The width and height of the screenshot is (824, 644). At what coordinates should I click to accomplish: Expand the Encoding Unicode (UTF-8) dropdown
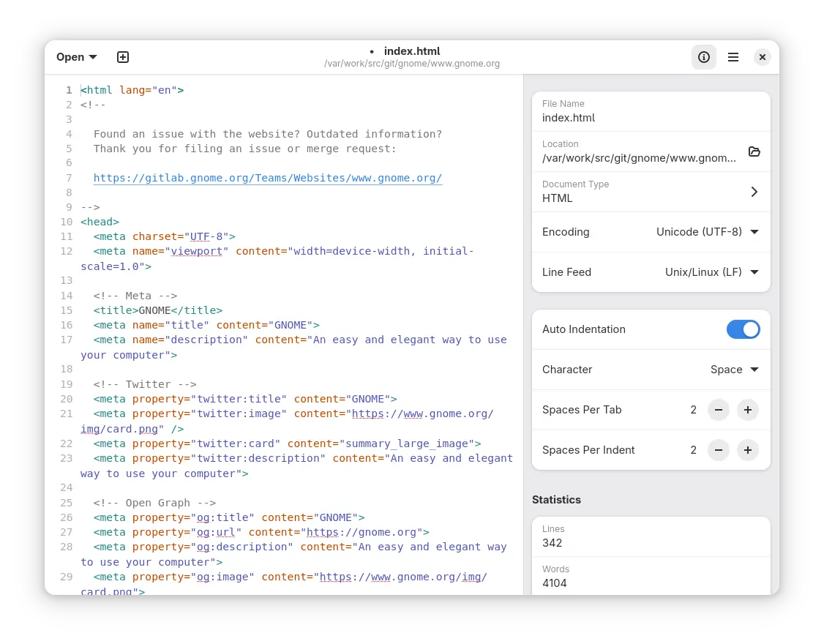[x=707, y=232]
